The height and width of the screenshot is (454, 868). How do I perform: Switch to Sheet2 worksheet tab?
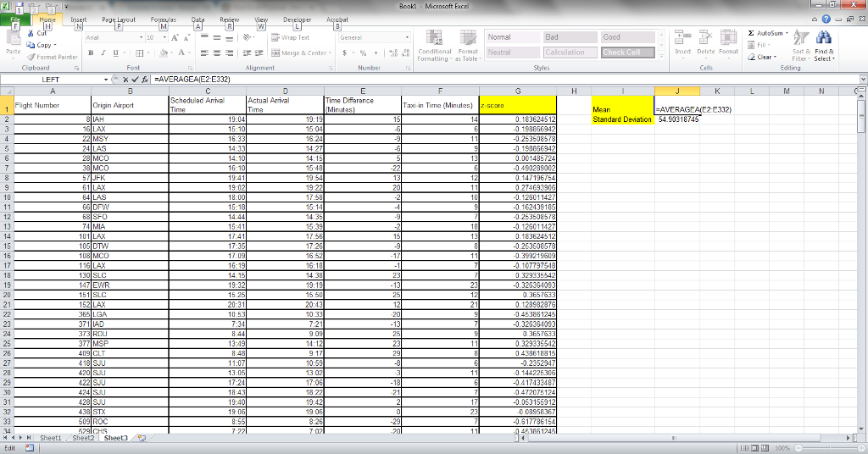tap(83, 438)
